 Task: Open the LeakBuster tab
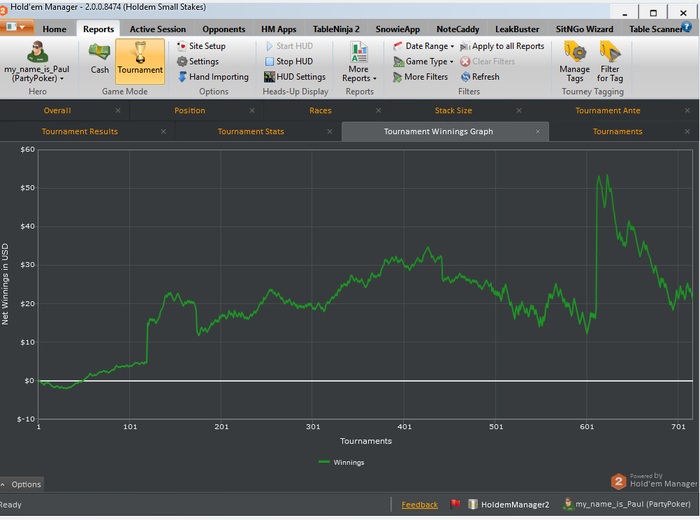[517, 29]
